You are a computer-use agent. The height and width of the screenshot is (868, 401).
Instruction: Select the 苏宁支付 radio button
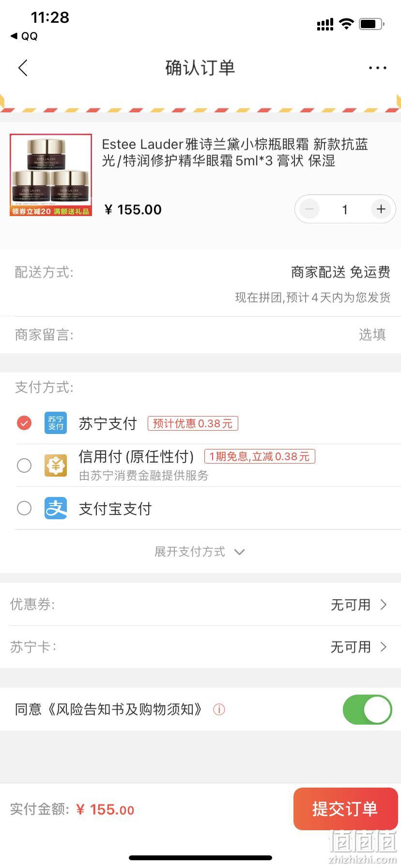click(24, 423)
